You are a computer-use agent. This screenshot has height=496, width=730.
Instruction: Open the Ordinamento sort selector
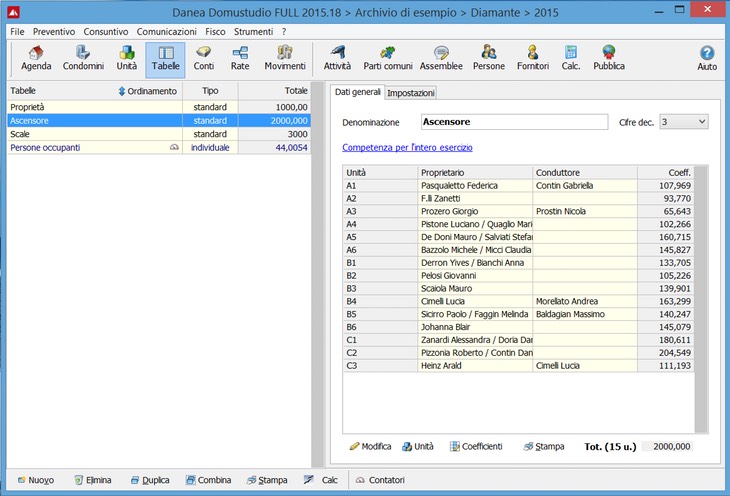(147, 91)
